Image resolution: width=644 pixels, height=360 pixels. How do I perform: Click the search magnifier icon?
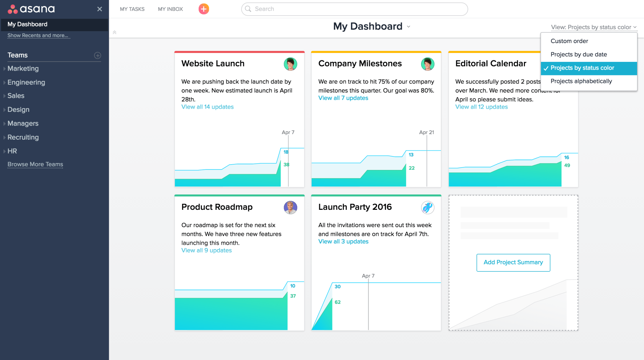pyautogui.click(x=248, y=9)
